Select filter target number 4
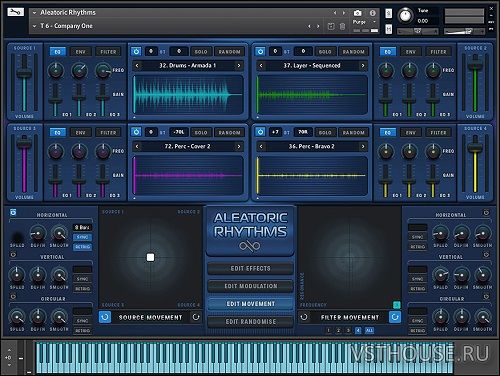Viewport: 500px width, 376px height. pyautogui.click(x=358, y=330)
